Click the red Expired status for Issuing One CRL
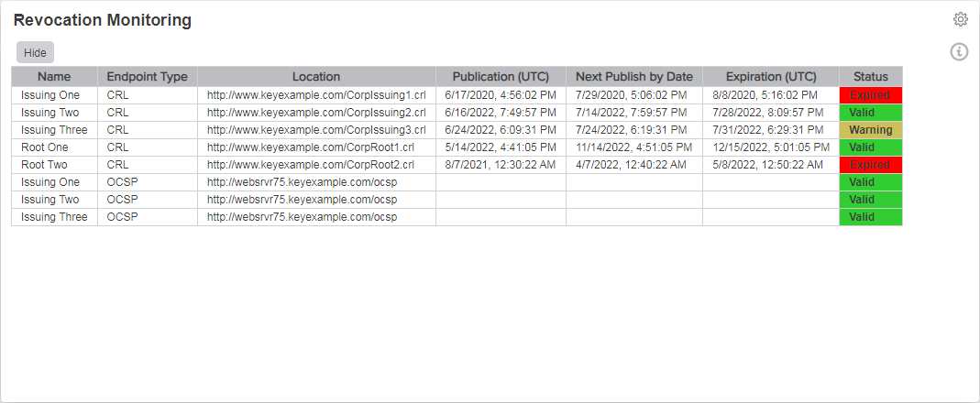 871,95
